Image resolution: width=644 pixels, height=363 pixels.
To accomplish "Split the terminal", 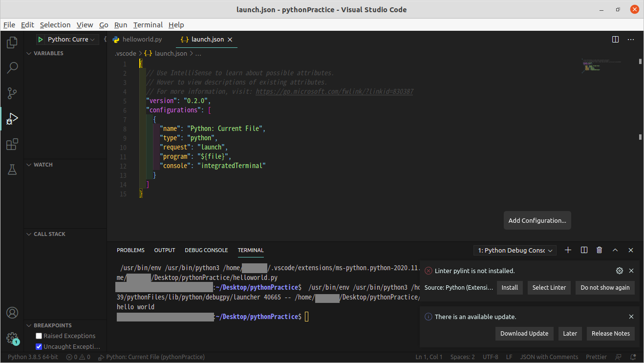I will tap(584, 250).
